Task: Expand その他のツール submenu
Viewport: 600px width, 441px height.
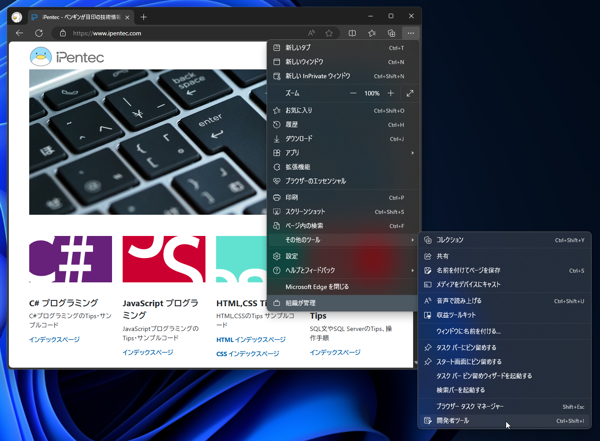Action: [x=342, y=240]
